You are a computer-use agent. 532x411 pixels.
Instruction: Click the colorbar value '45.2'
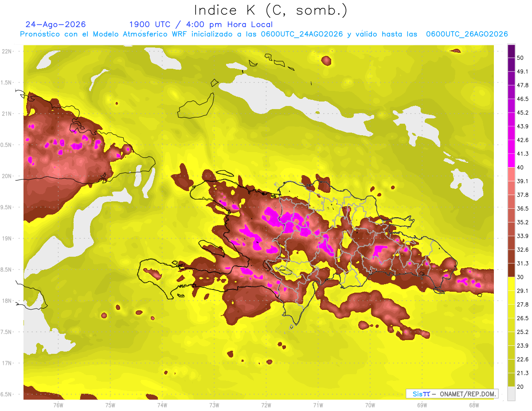522,113
